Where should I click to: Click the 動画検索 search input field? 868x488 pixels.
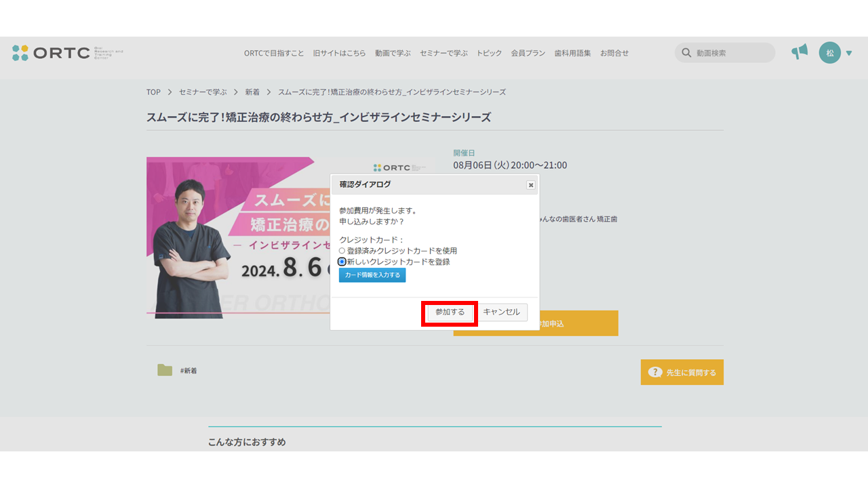point(732,53)
